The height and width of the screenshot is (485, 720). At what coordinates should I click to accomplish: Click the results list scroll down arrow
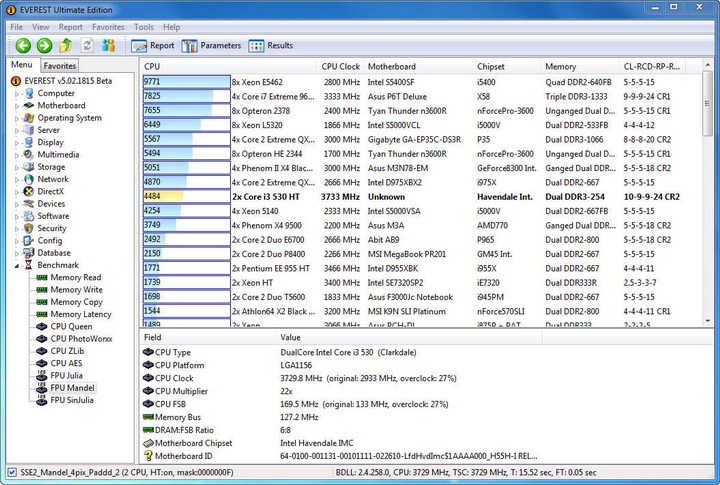[x=707, y=321]
